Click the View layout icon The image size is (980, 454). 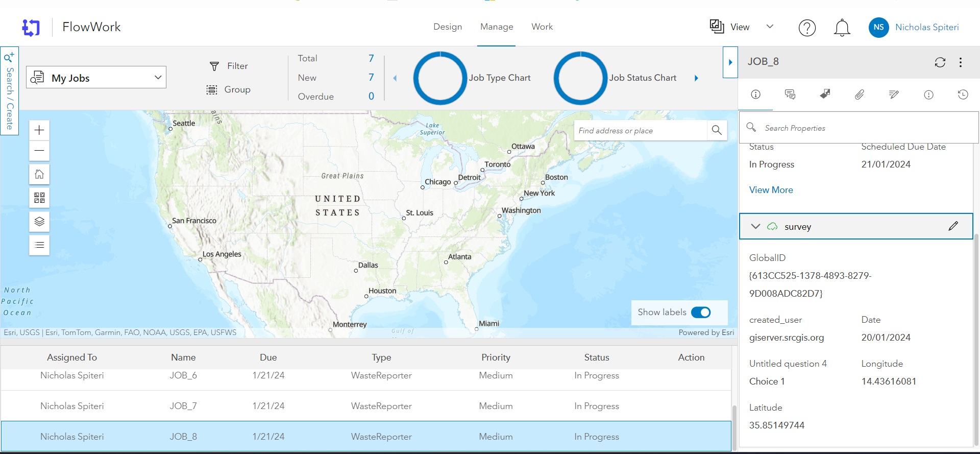point(717,27)
